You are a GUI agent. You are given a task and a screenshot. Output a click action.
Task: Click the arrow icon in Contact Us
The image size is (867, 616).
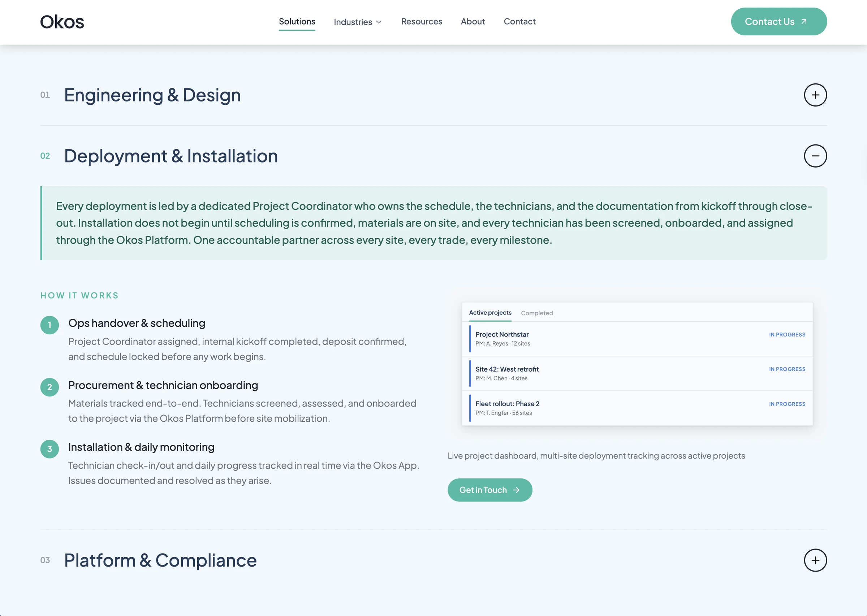(804, 22)
